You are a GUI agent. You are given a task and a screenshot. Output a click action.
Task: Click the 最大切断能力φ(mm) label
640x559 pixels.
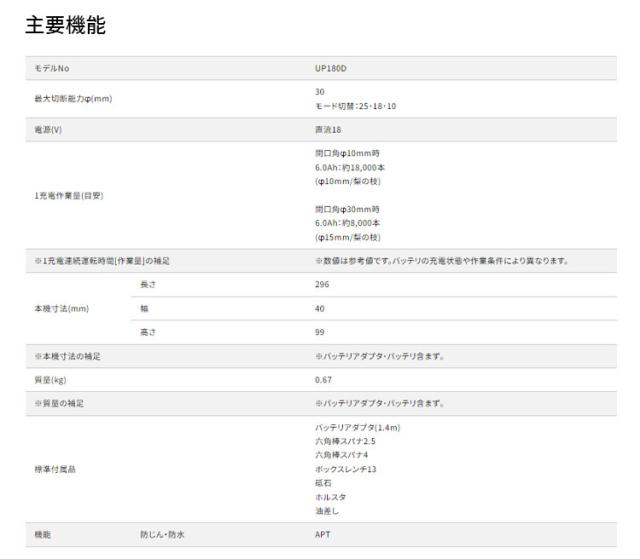point(73,99)
